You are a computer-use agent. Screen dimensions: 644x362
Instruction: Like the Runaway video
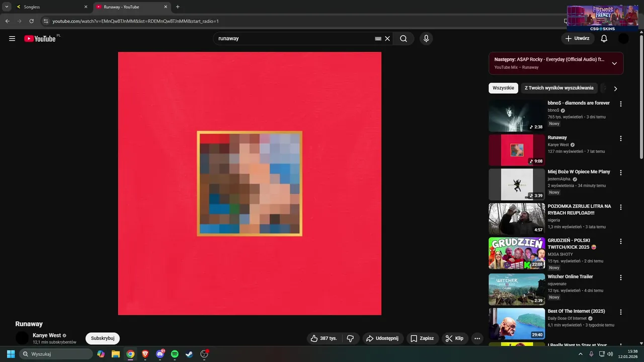324,338
